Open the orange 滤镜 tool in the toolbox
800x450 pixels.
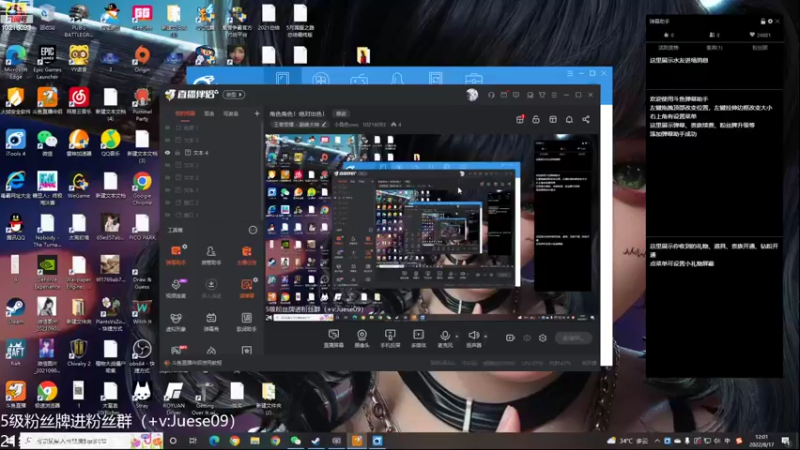point(246,288)
